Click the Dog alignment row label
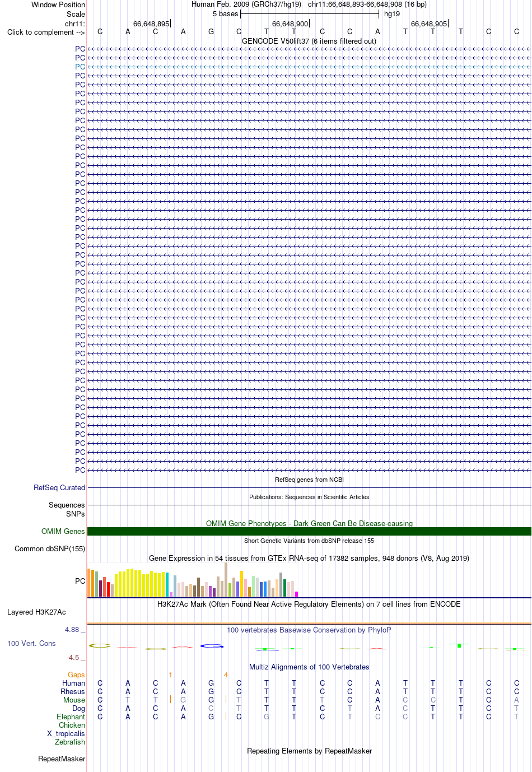Screen dimensions: 532x772 (78, 709)
